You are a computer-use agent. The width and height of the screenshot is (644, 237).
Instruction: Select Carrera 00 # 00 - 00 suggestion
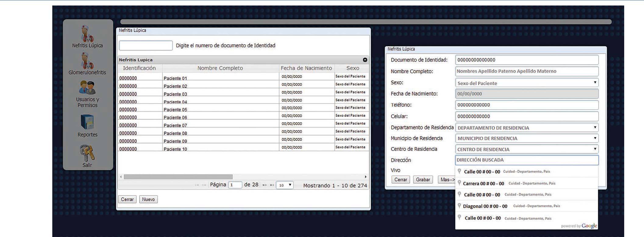(x=483, y=183)
